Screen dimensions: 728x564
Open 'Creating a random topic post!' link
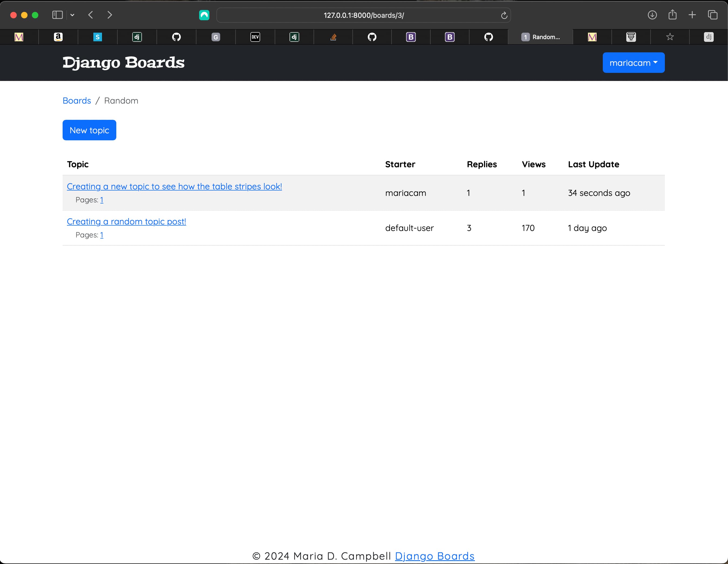tap(126, 222)
